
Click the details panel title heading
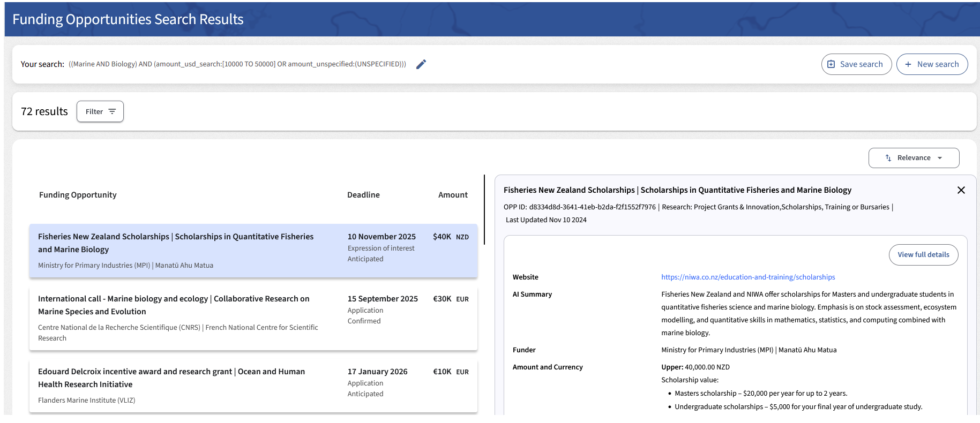click(677, 190)
